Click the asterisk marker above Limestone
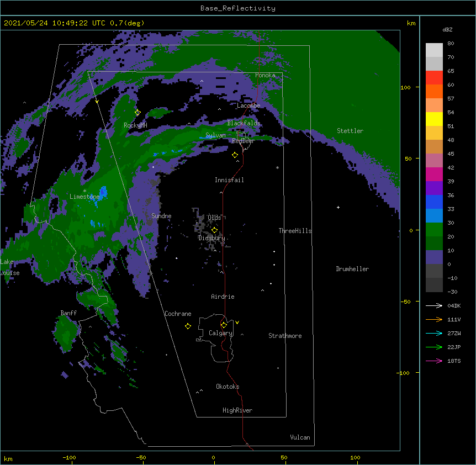 point(84,191)
